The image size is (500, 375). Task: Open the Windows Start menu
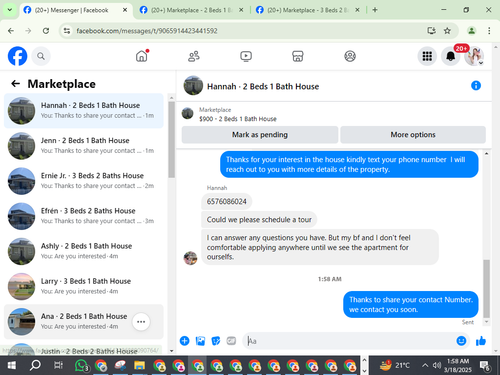[11, 366]
